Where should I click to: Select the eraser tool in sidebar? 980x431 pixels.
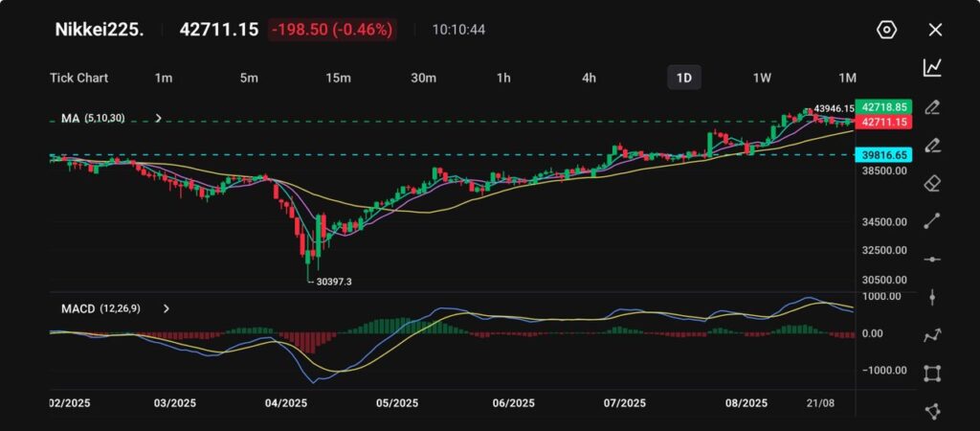(932, 182)
